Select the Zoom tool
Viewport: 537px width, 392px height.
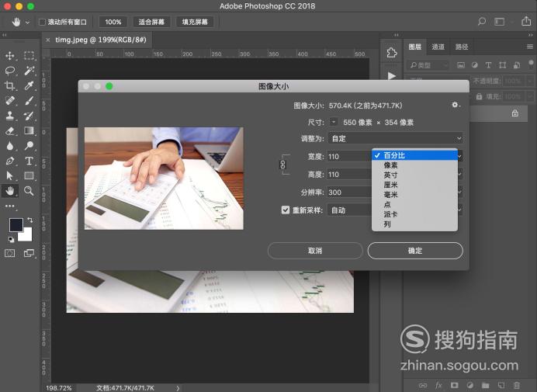29,191
